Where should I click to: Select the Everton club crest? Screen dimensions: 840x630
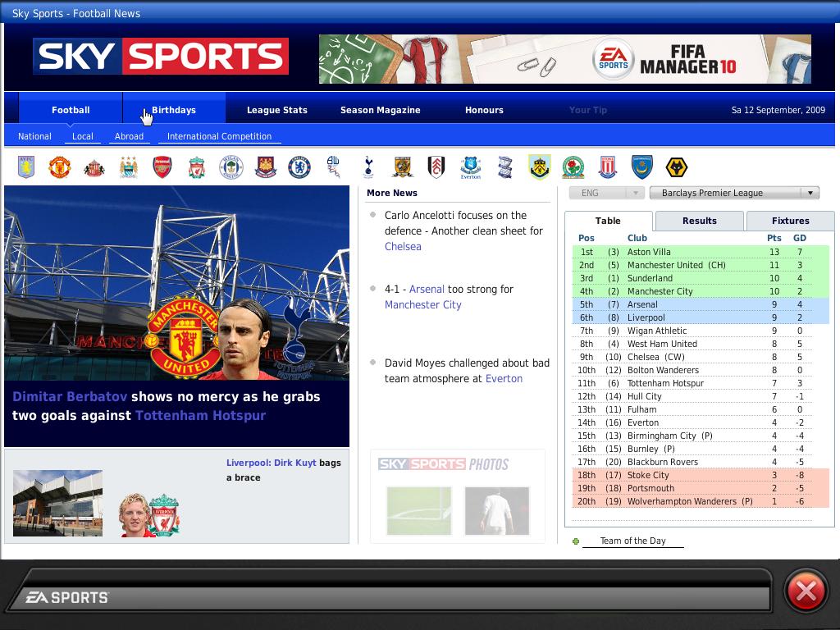470,167
